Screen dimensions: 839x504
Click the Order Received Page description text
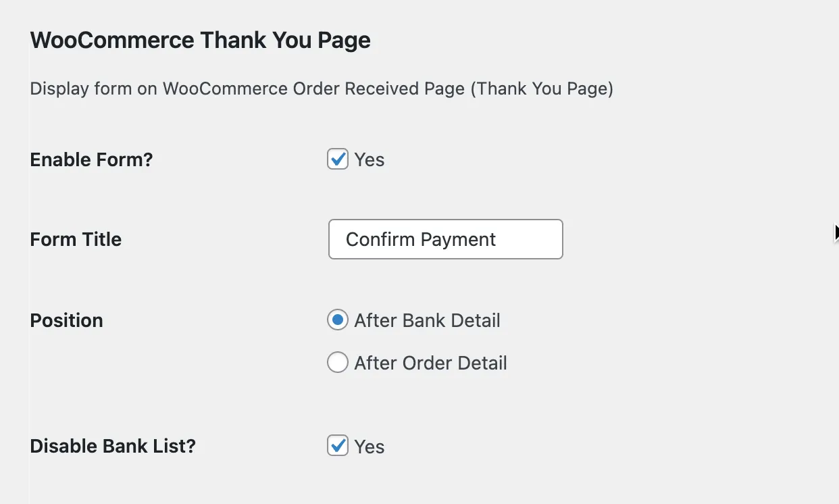tap(321, 89)
